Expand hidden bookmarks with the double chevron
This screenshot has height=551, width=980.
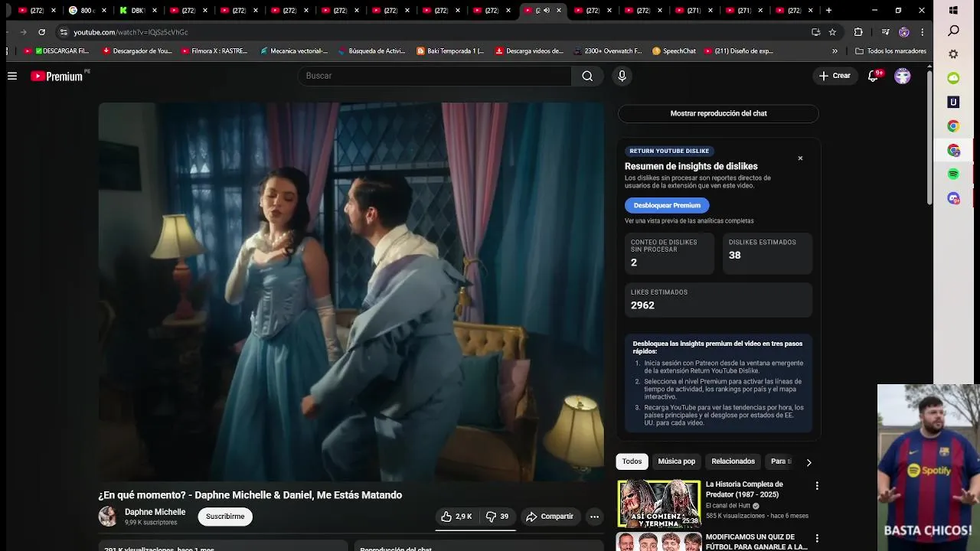click(835, 51)
